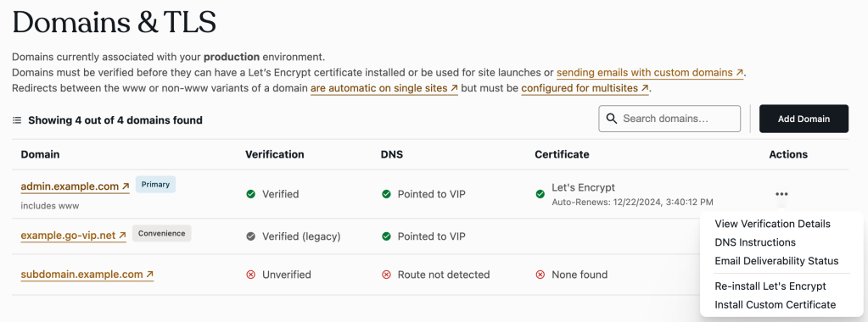
Task: Select Email Deliverability Status option
Action: [776, 261]
